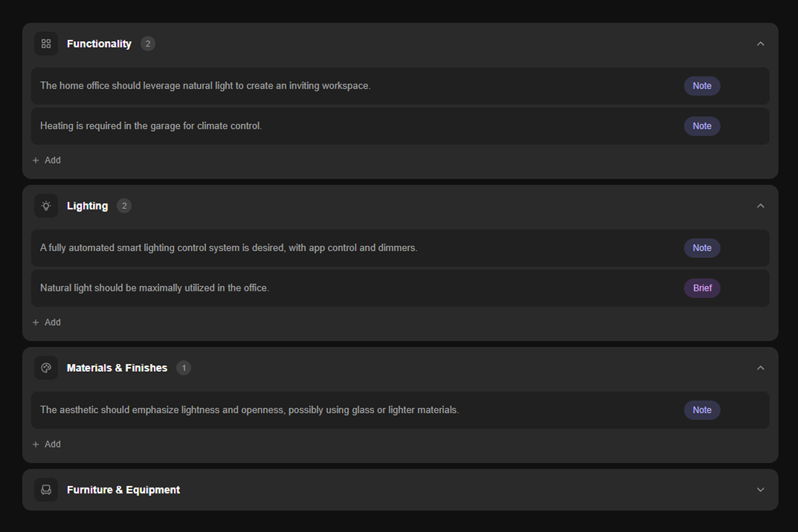Viewport: 798px width, 532px height.
Task: Click Note tag on natural light workspace item
Action: click(x=702, y=86)
